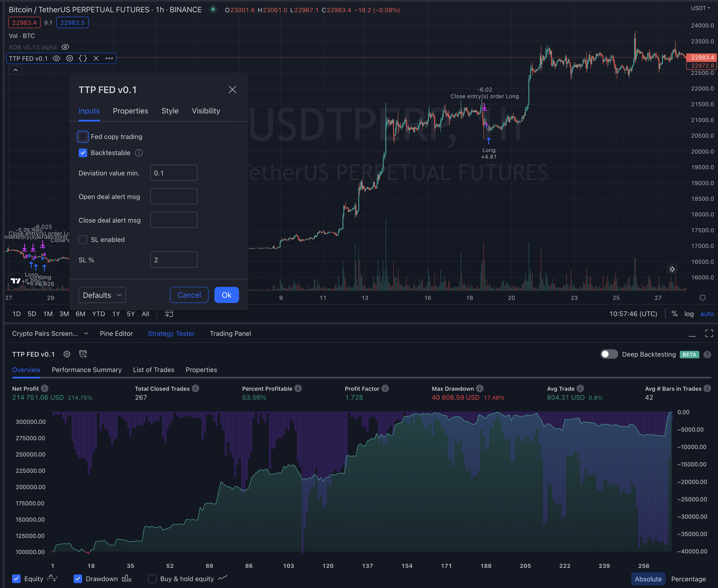Open more options ellipsis on indicator legend
The width and height of the screenshot is (718, 588).
(109, 58)
